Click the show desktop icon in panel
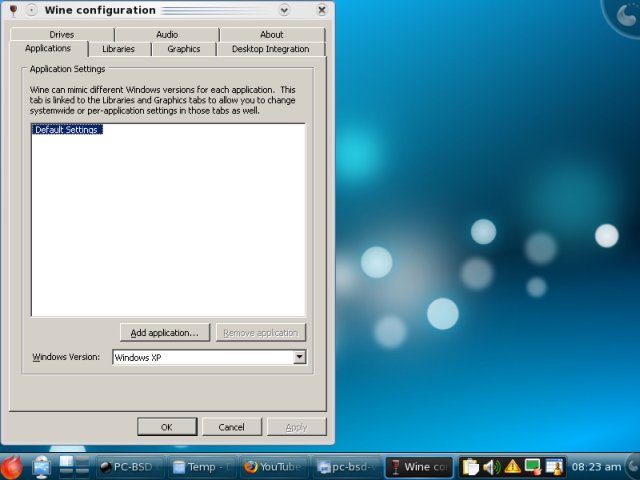Image resolution: width=640 pixels, height=480 pixels. pos(42,466)
